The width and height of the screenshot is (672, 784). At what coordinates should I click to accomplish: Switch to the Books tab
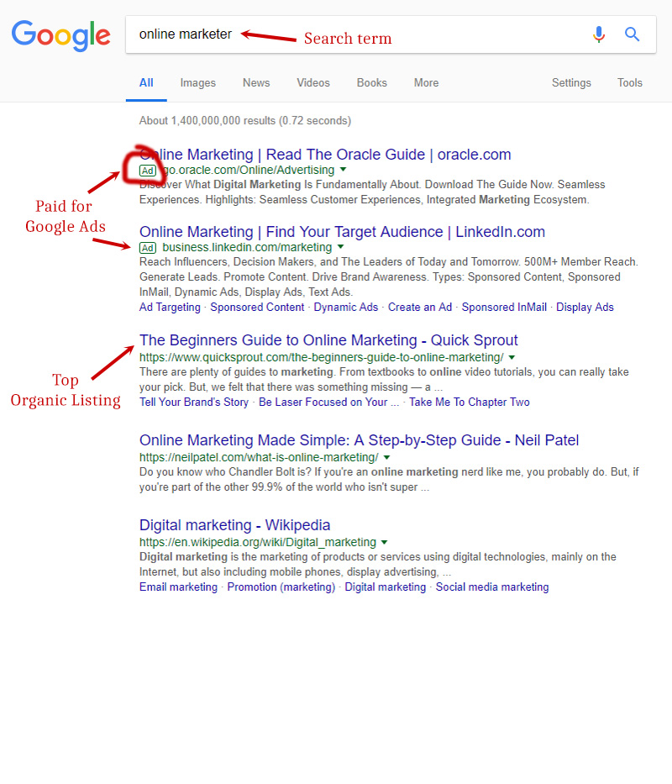click(x=371, y=83)
